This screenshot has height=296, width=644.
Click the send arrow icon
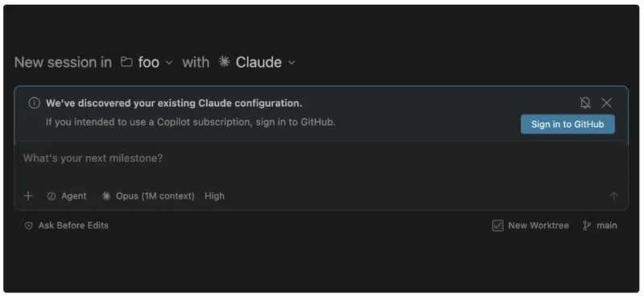click(x=613, y=195)
